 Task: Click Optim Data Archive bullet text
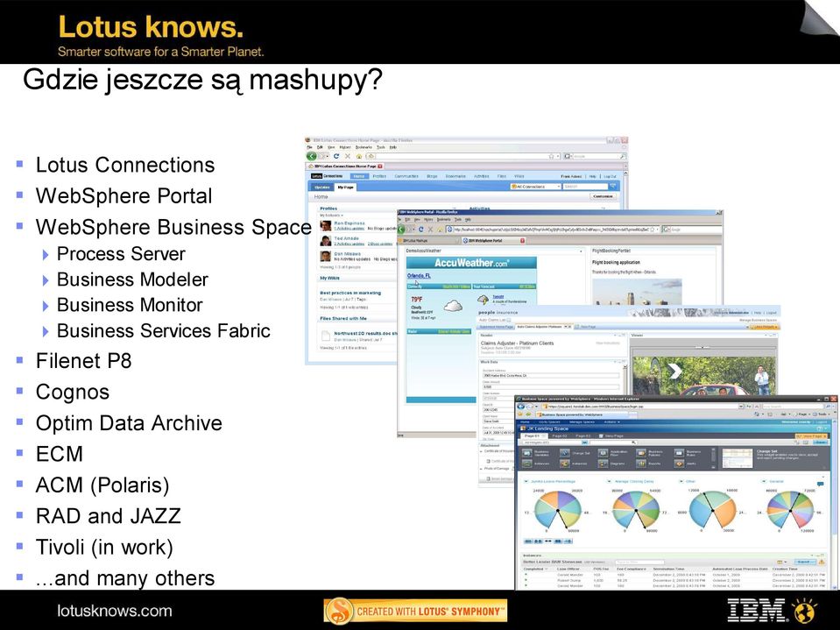[129, 423]
